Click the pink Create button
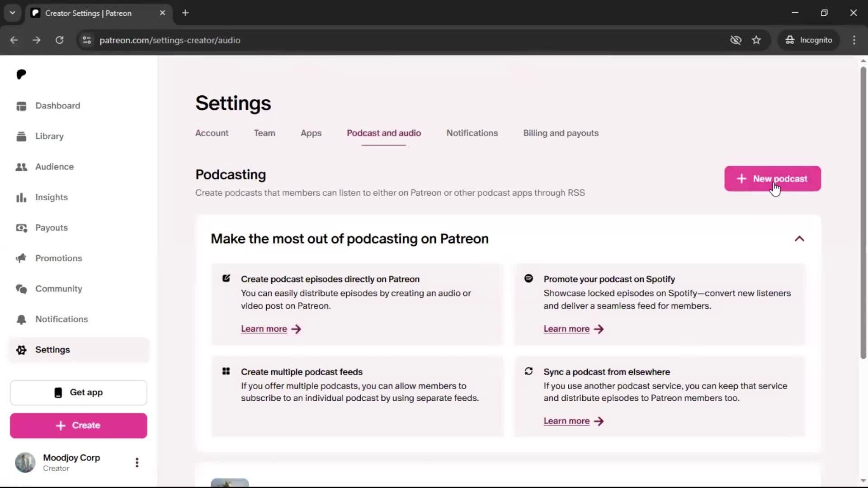 coord(79,426)
